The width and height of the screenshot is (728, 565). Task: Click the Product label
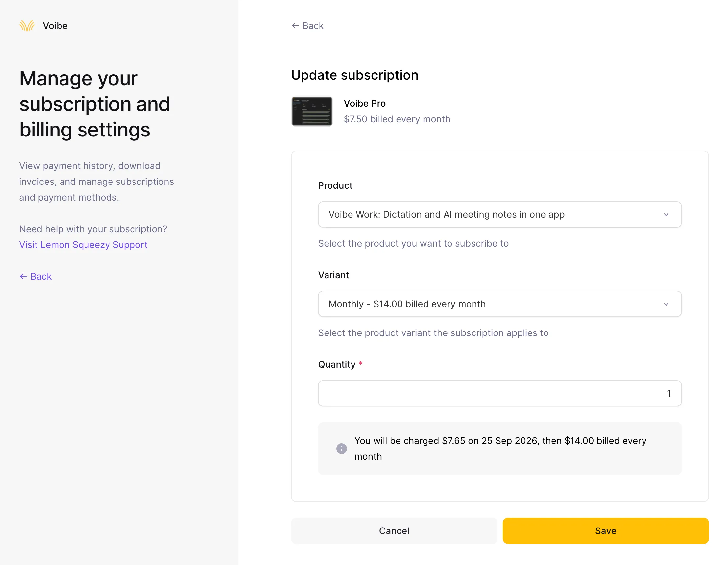click(335, 186)
